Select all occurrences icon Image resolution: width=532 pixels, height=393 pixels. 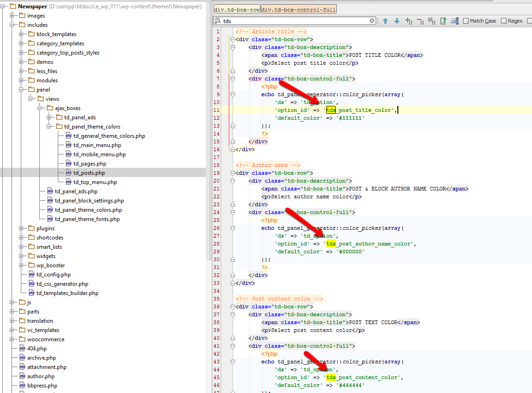432,21
